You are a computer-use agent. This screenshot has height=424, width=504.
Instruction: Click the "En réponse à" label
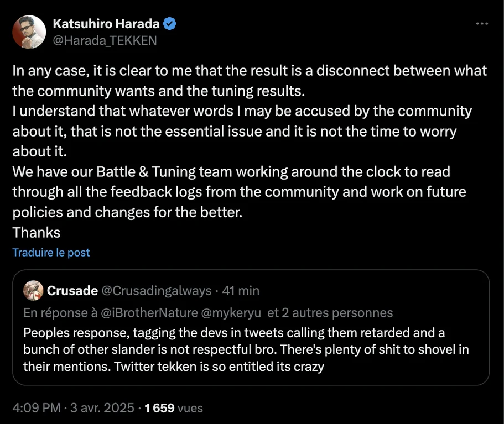pyautogui.click(x=55, y=313)
